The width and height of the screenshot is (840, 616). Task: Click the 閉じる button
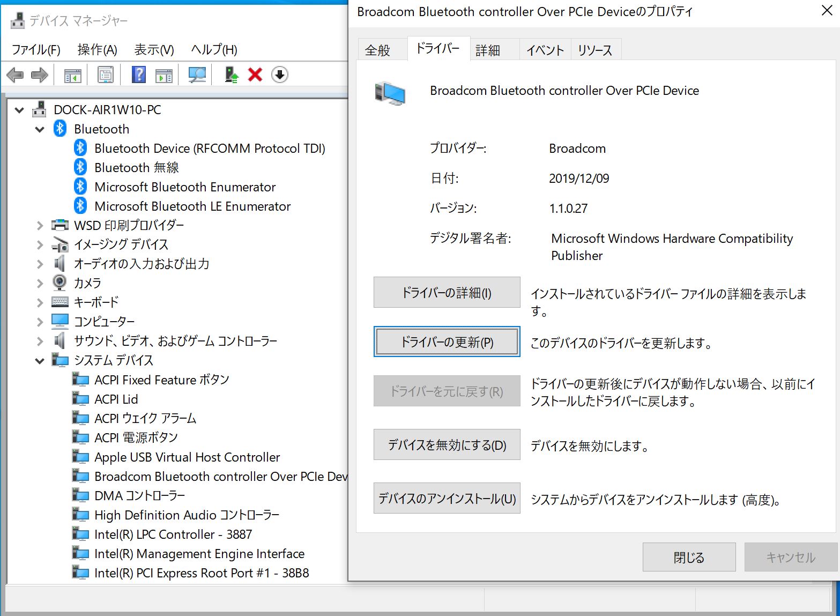click(689, 557)
